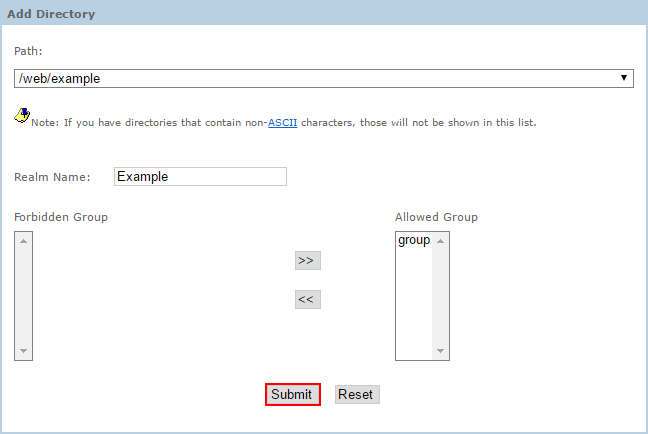This screenshot has height=434, width=648.
Task: Click the Realm Name label
Action: [52, 177]
